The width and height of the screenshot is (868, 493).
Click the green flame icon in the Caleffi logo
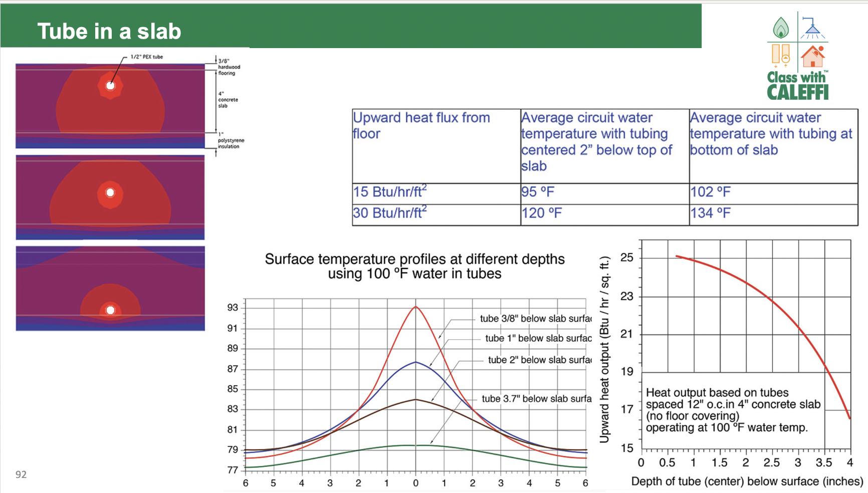tap(781, 28)
